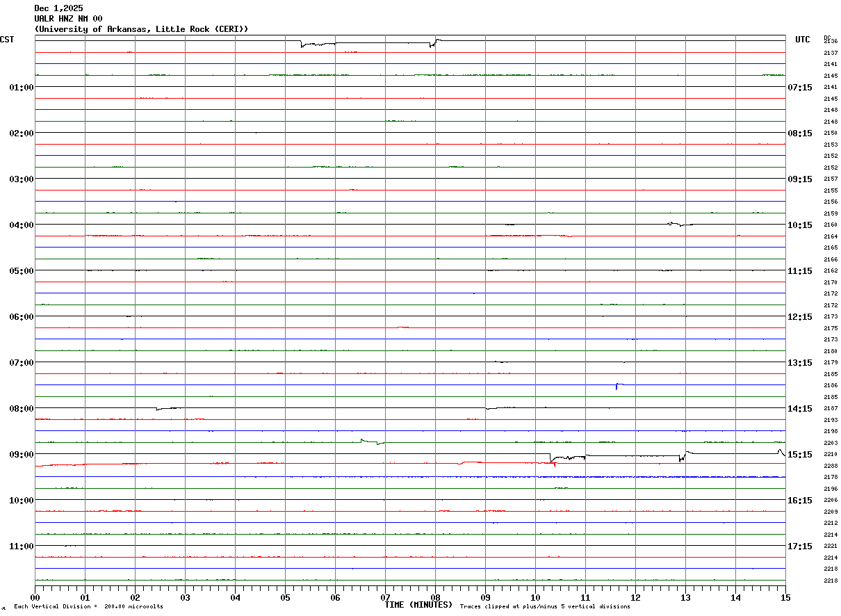
Task: Click minute 14 on the time axis
Action: [735, 597]
